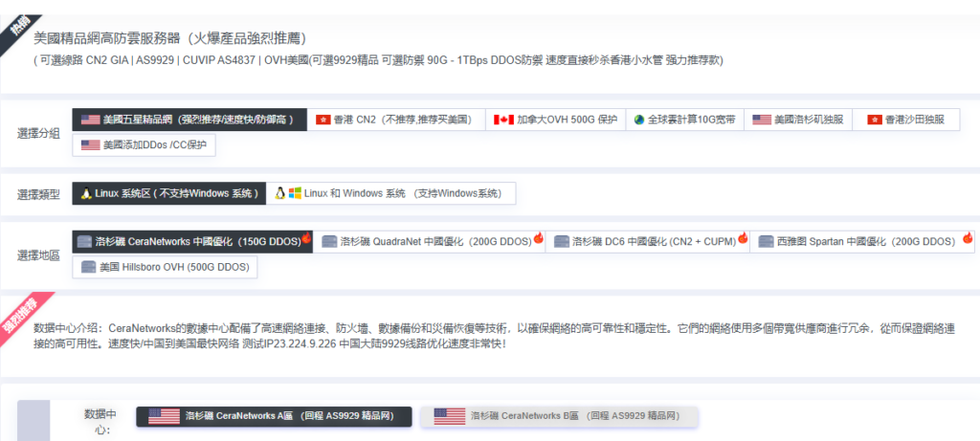The image size is (980, 441).
Task: Click the fire badge on QuadraNet 200G DDOS
Action: [x=538, y=237]
